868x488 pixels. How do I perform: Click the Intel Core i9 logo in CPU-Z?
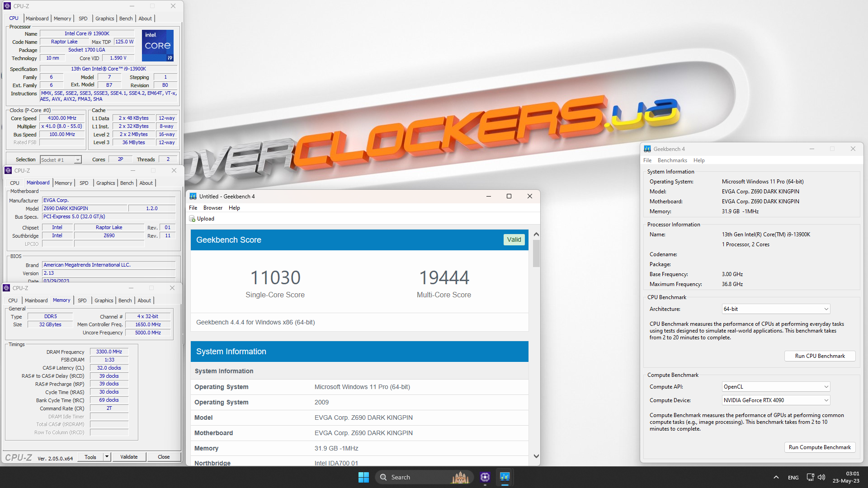coord(158,46)
